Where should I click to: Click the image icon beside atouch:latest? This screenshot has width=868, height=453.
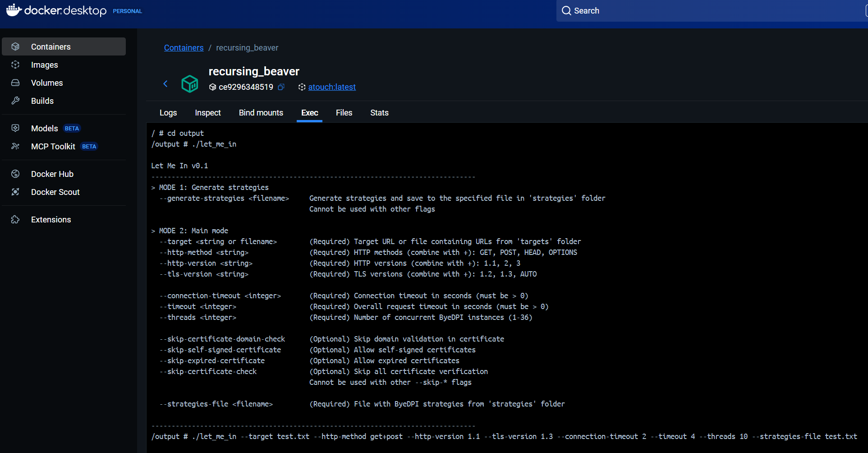click(x=302, y=87)
